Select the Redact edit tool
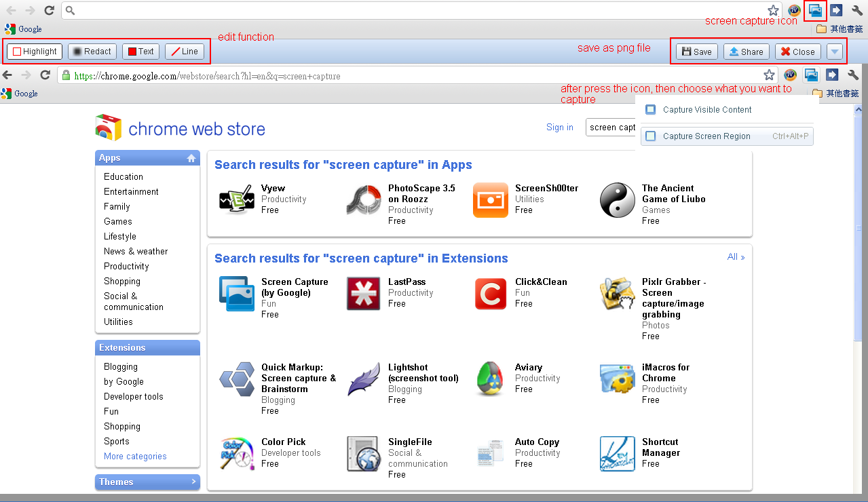The height and width of the screenshot is (502, 868). pyautogui.click(x=92, y=52)
